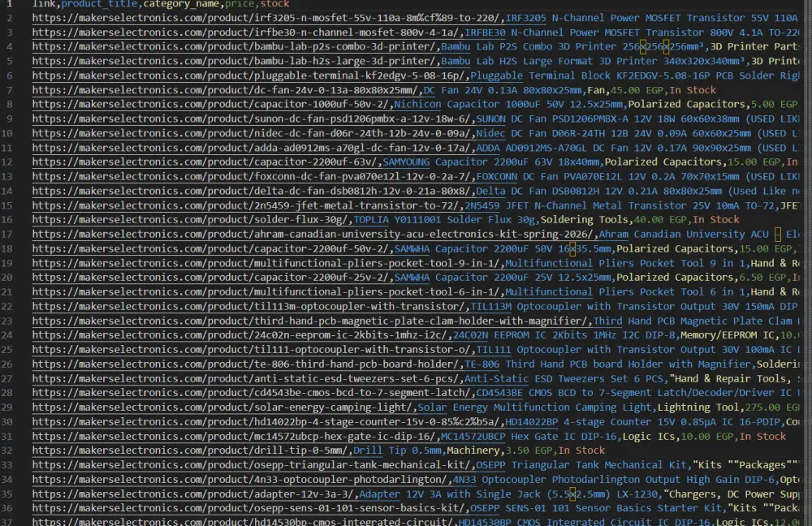Open the anti-static-esd-tweezers URL

pyautogui.click(x=248, y=378)
